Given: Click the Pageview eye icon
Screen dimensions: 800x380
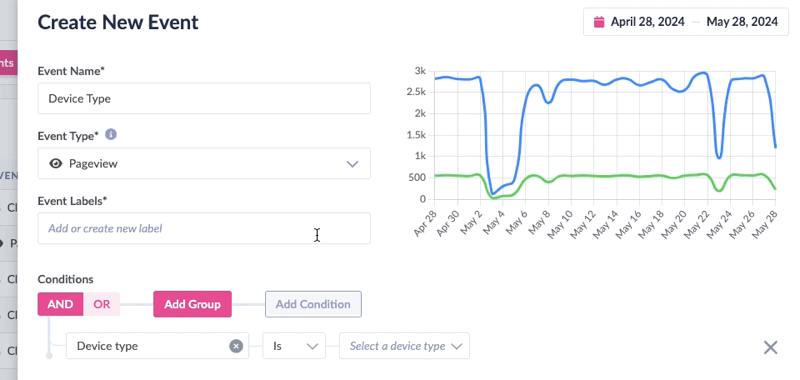Looking at the screenshot, I should 56,164.
